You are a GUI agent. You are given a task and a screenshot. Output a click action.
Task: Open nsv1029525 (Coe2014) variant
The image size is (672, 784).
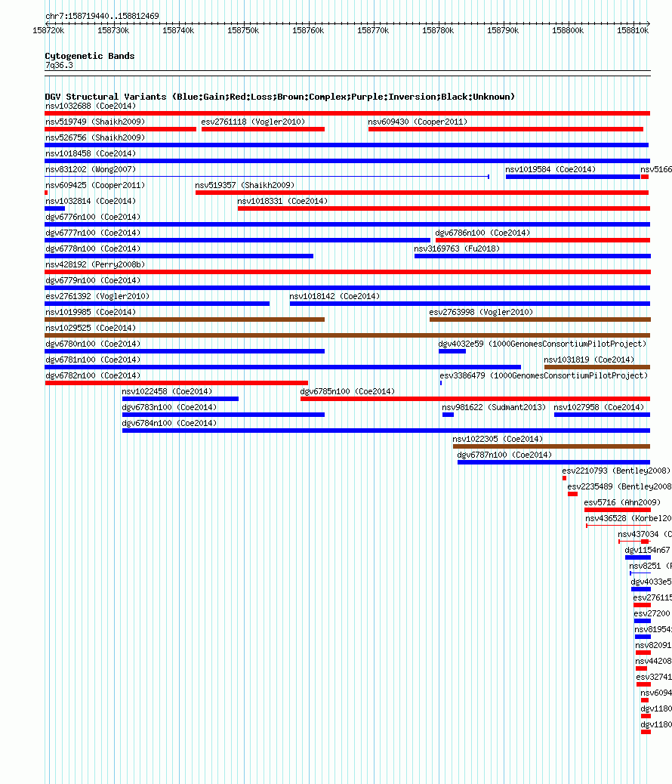(91, 329)
